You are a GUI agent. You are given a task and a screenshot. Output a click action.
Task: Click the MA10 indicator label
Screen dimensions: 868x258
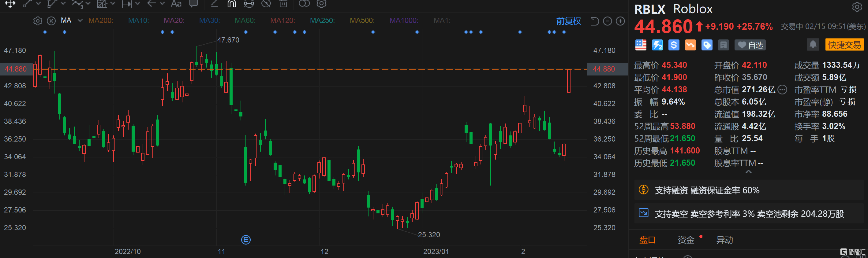click(x=138, y=20)
